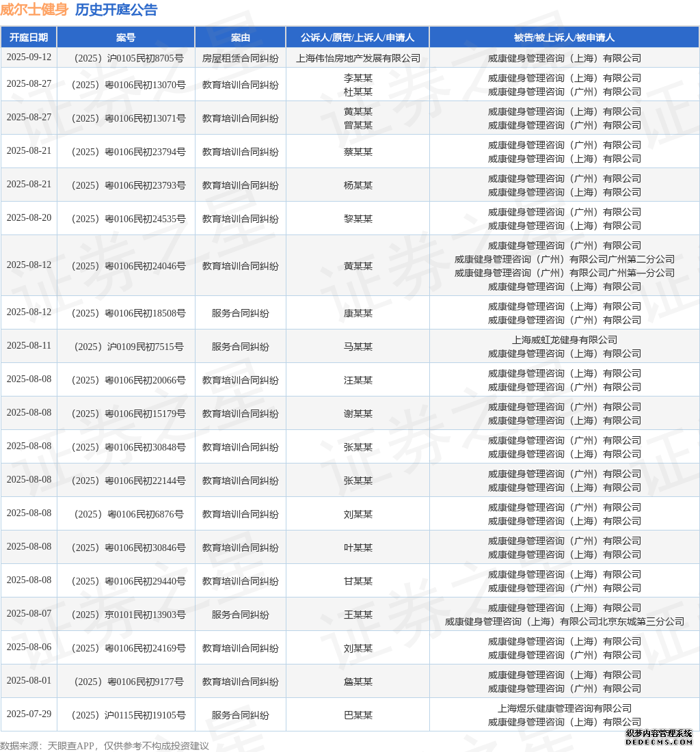The width and height of the screenshot is (700, 752).
Task: Click the 案由 column header
Action: click(240, 38)
